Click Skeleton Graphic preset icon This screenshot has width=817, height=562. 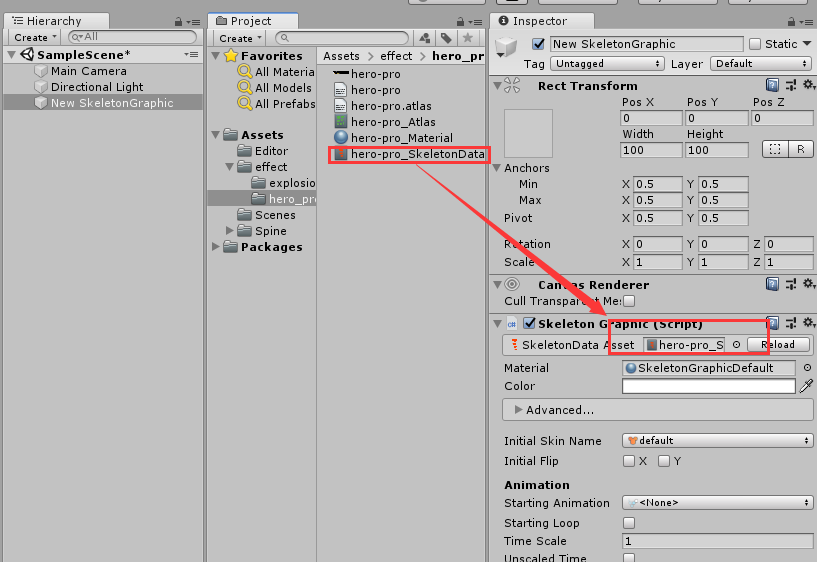[x=791, y=323]
